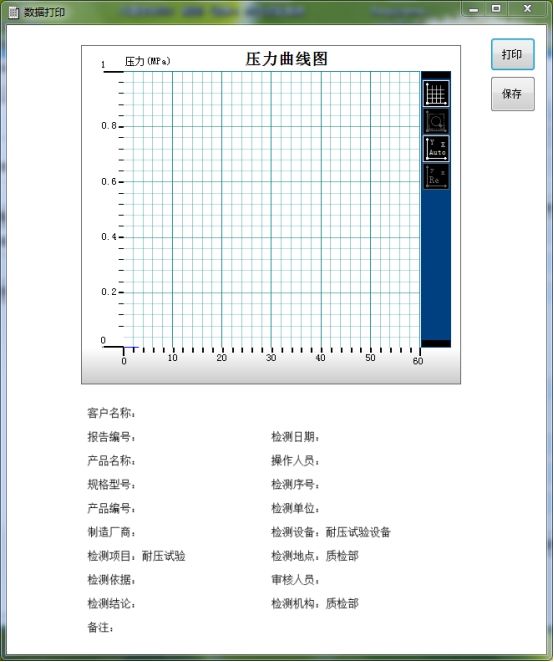
Task: Click the 60 mark on the X axis
Action: point(418,361)
